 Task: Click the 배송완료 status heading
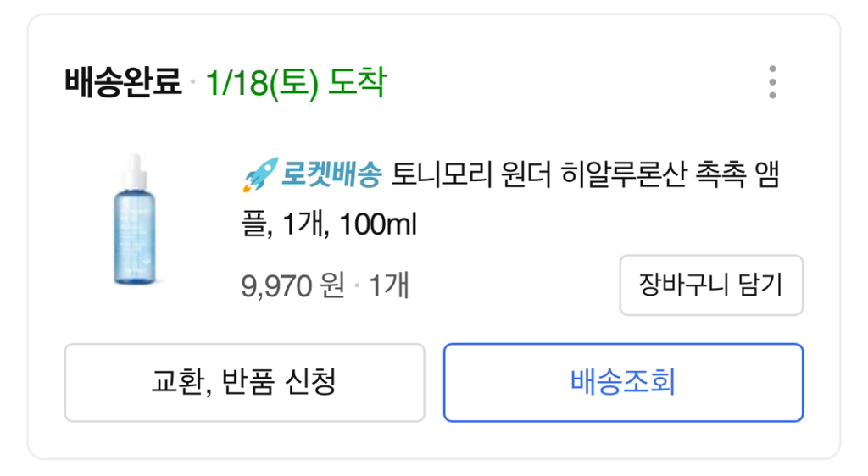pos(123,83)
